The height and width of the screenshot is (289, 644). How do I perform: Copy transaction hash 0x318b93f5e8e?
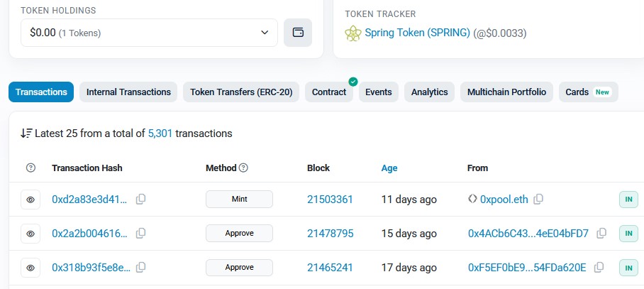point(140,268)
